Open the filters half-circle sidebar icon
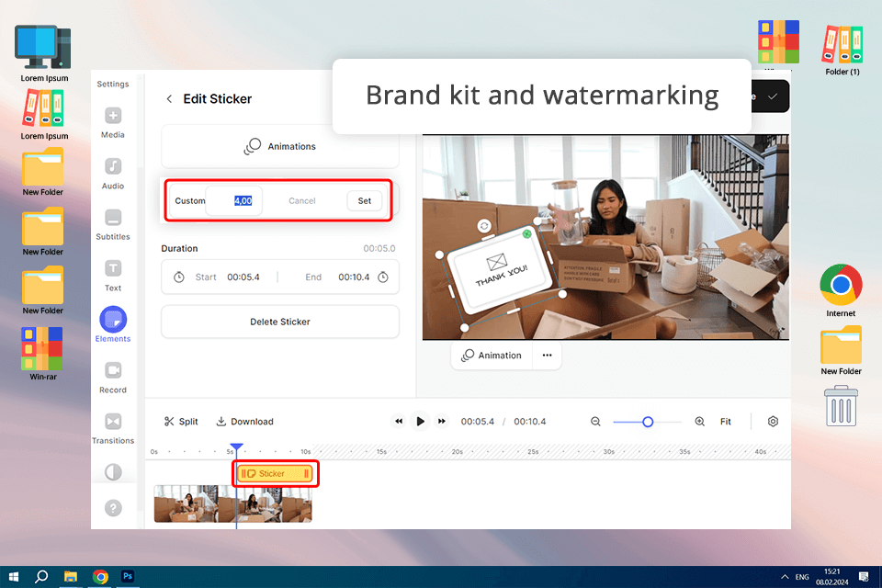 (x=113, y=471)
